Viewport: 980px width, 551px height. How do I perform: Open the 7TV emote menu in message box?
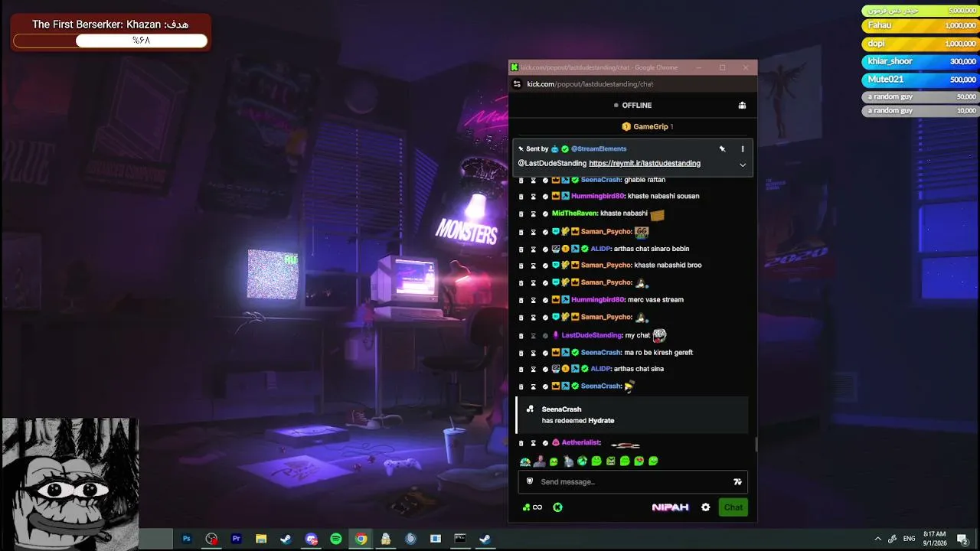click(x=737, y=481)
